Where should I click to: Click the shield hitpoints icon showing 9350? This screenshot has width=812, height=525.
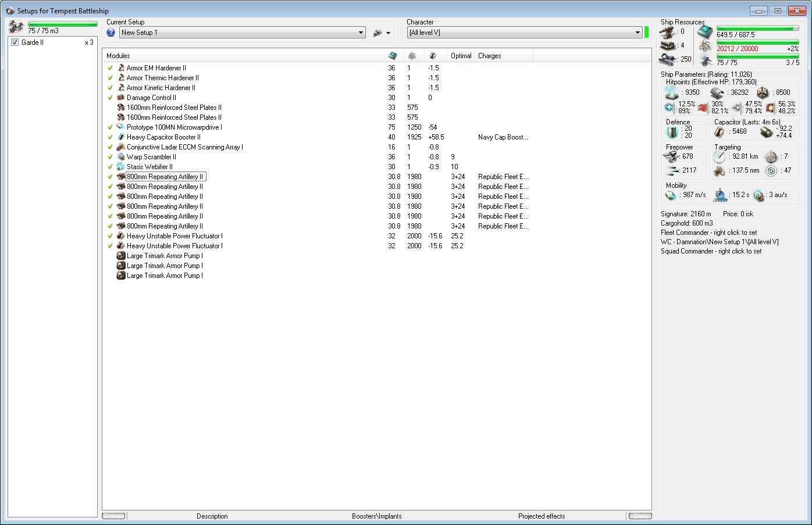(672, 92)
